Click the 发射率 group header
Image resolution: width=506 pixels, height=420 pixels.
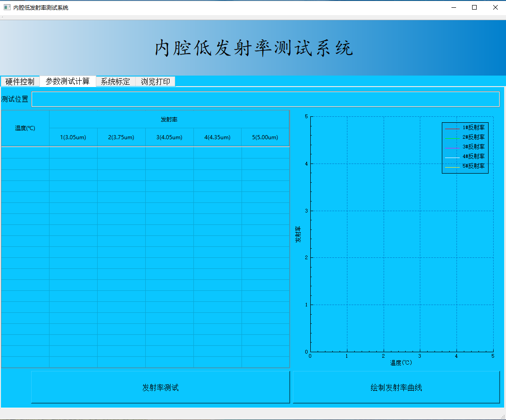169,120
